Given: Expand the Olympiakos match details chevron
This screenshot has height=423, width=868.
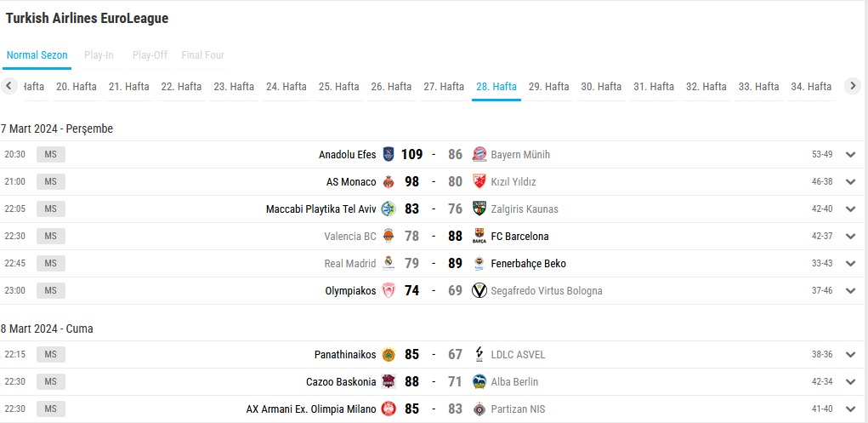Looking at the screenshot, I should tap(851, 290).
